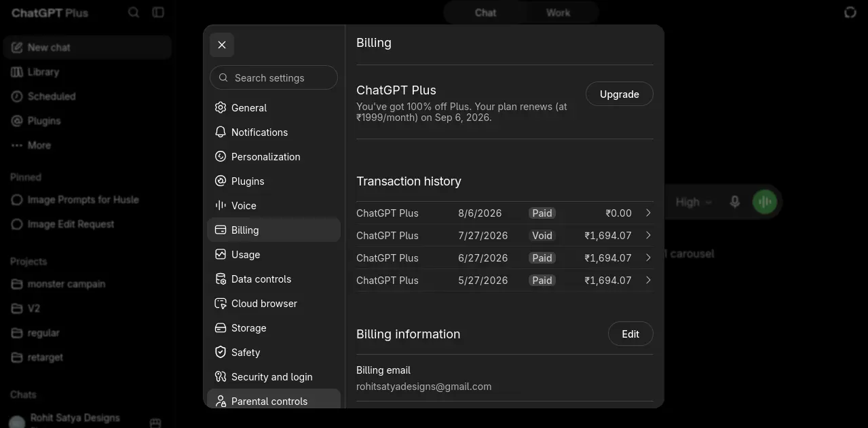Click the Scheduled clock icon
This screenshot has height=428, width=868.
tap(16, 96)
